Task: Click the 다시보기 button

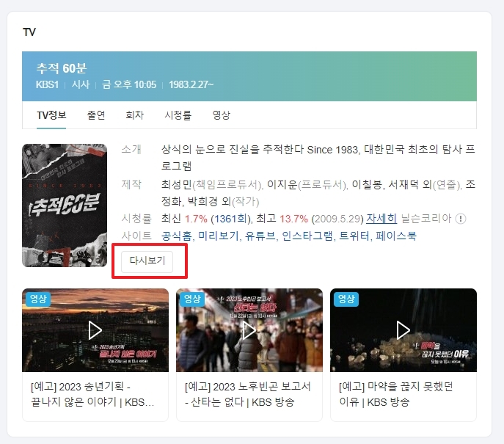Action: point(147,261)
